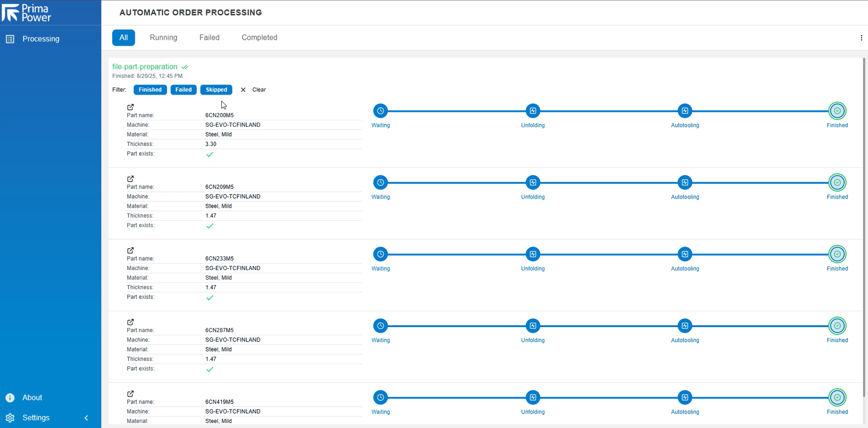Collapse the sidebar with the chevron

86,418
